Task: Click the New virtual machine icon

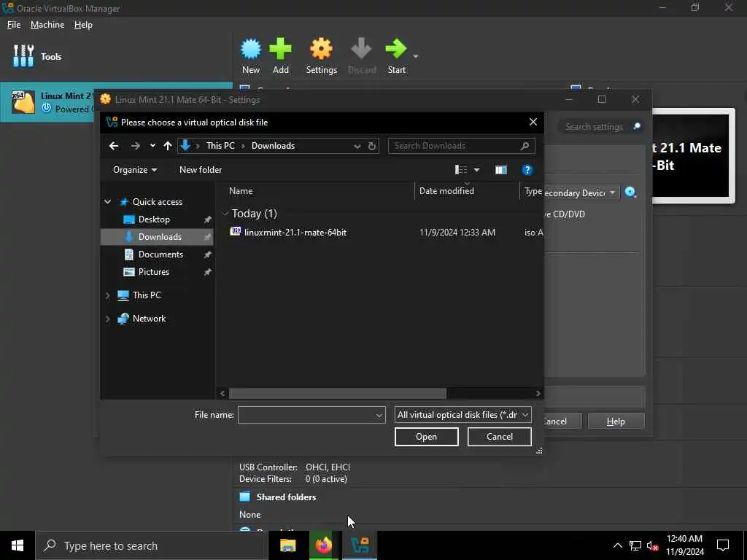Action: tap(251, 49)
